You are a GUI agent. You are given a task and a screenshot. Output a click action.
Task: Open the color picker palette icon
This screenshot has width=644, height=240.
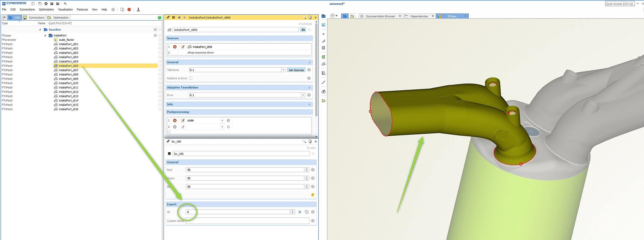(313, 195)
